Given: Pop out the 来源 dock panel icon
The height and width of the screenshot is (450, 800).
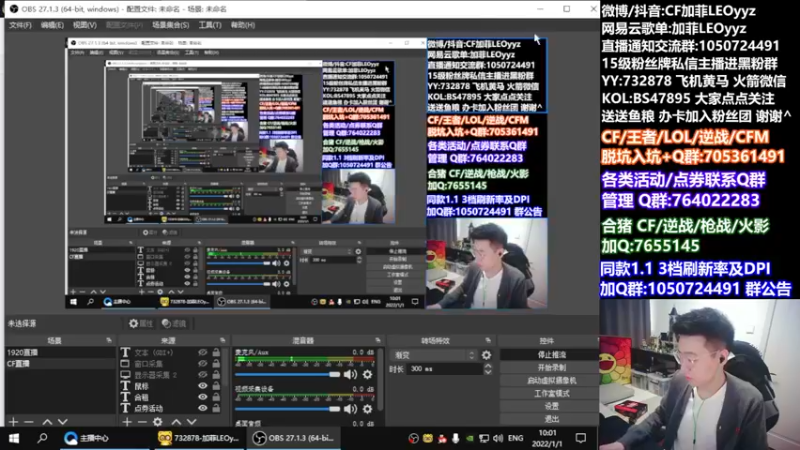Looking at the screenshot, I should coord(222,340).
